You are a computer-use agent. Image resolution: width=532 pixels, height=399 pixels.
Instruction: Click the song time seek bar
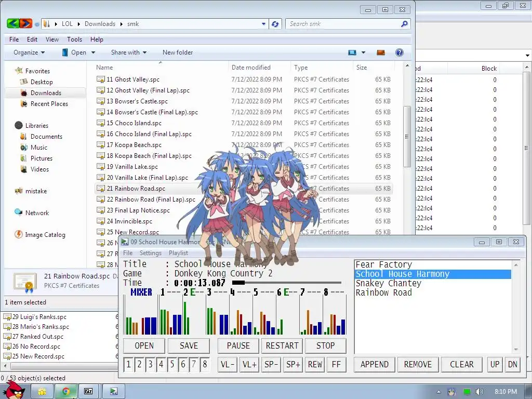(x=287, y=282)
